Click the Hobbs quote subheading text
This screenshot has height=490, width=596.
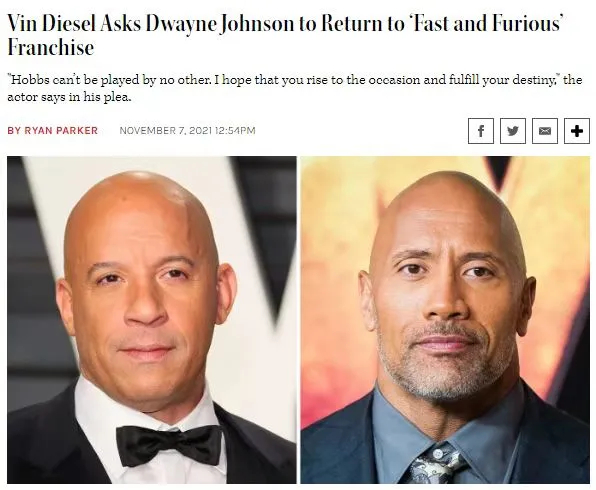[295, 88]
